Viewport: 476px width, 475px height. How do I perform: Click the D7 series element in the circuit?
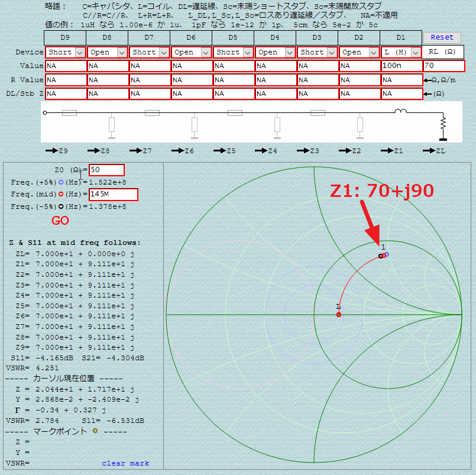(153, 113)
